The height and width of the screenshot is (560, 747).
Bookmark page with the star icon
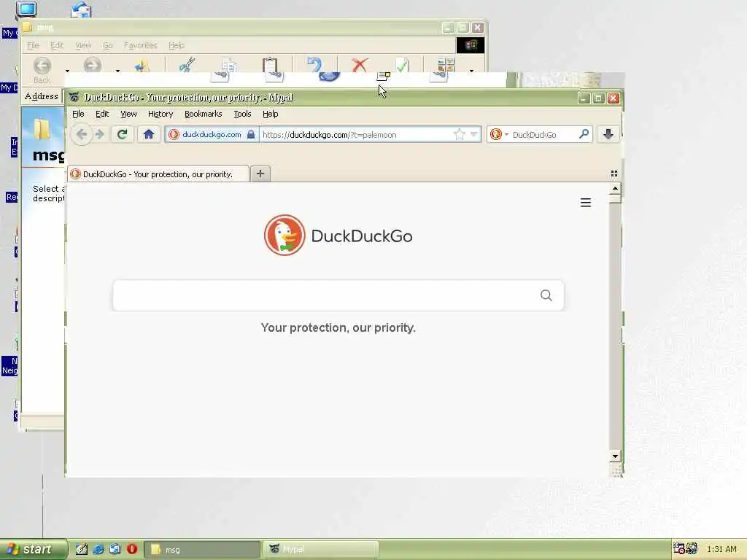460,135
